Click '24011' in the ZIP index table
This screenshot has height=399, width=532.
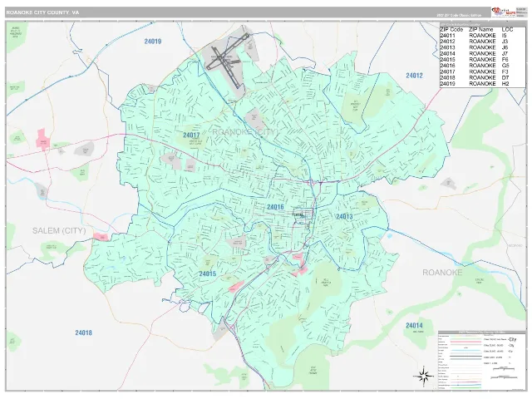[447, 36]
